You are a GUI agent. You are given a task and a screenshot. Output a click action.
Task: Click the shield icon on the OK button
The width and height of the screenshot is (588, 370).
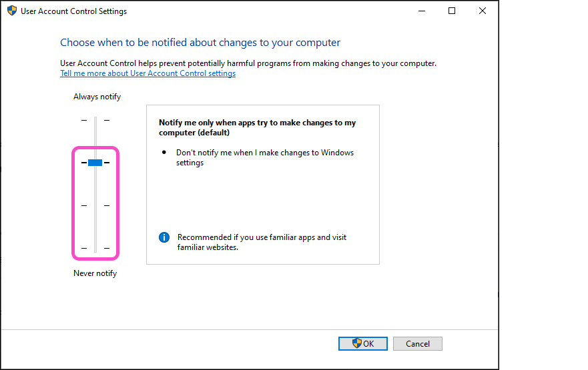(x=356, y=343)
